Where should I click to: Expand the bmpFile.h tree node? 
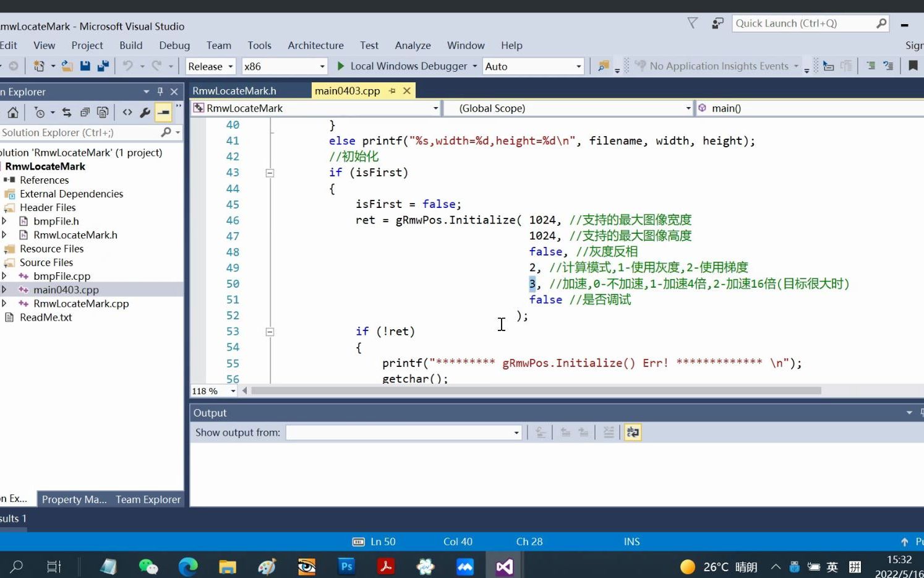[4, 221]
